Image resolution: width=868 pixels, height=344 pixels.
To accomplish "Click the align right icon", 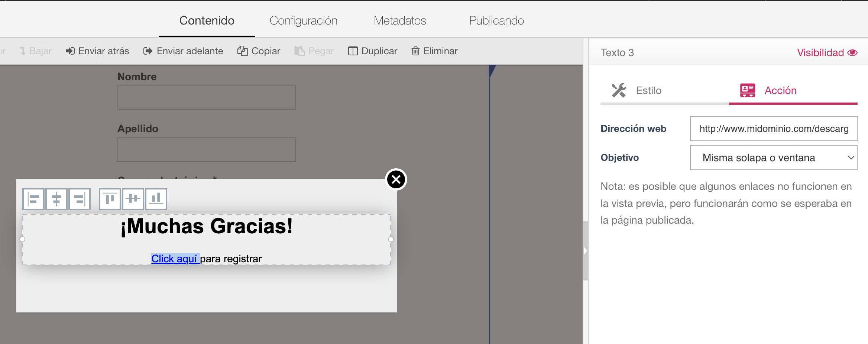I will coord(80,199).
